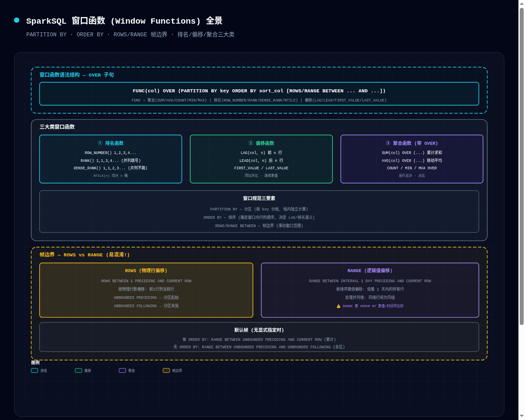Image resolution: width=525 pixels, height=420 pixels.
Task: Click the purple 聚合 legend swatch
Action: tap(122, 371)
